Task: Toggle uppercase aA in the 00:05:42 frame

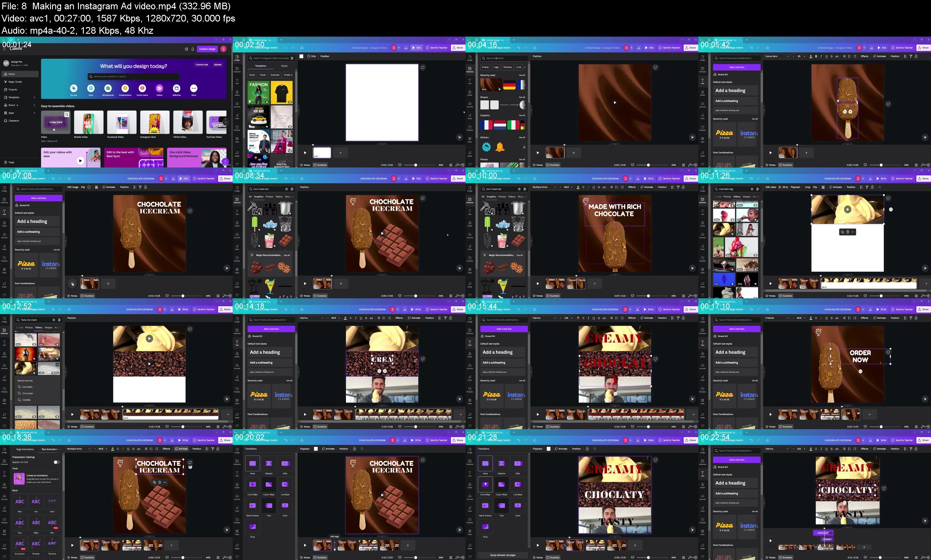Action: tap(837, 56)
